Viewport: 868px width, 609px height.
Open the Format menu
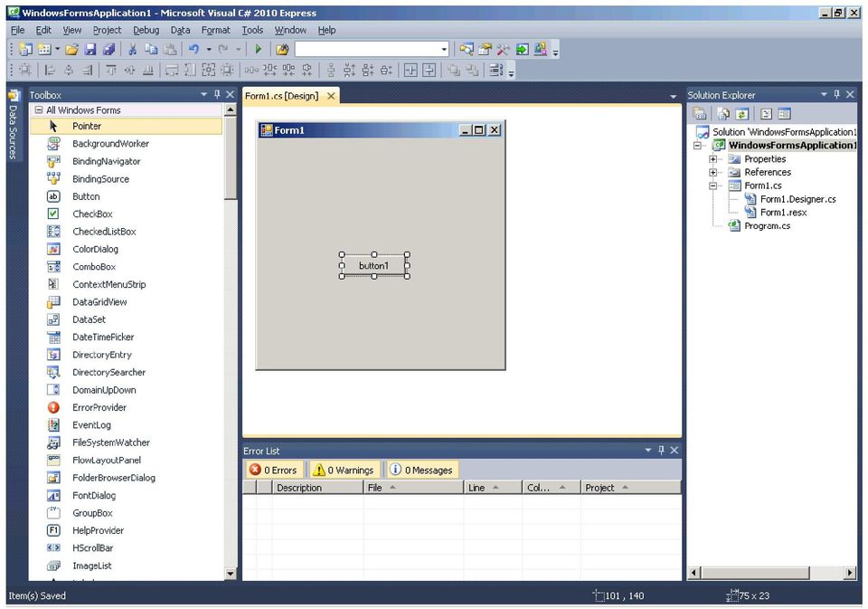coord(215,30)
